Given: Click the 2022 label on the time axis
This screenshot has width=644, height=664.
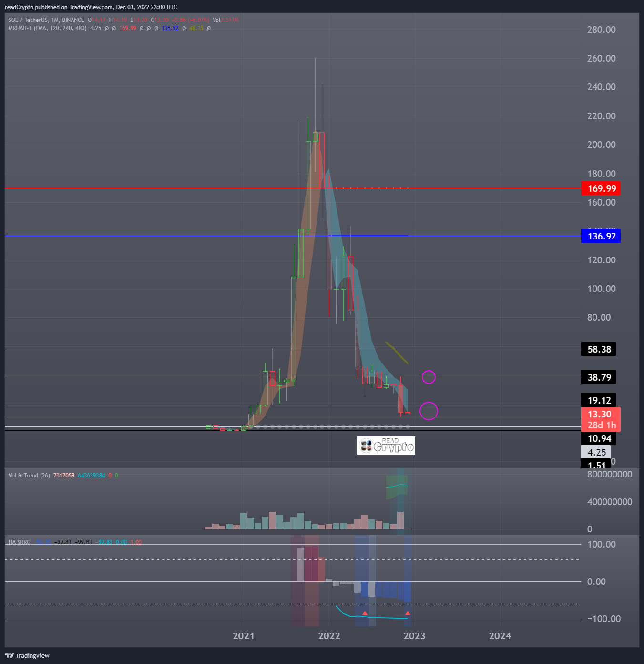Looking at the screenshot, I should 329,636.
